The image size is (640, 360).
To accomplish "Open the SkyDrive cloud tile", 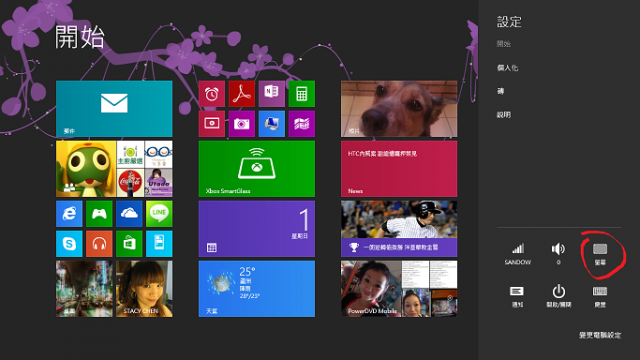I will click(129, 213).
